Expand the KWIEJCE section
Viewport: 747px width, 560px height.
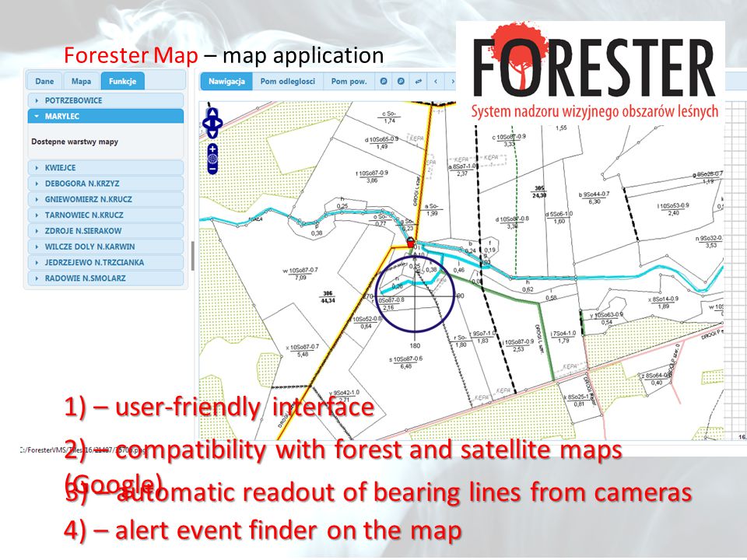[x=106, y=168]
